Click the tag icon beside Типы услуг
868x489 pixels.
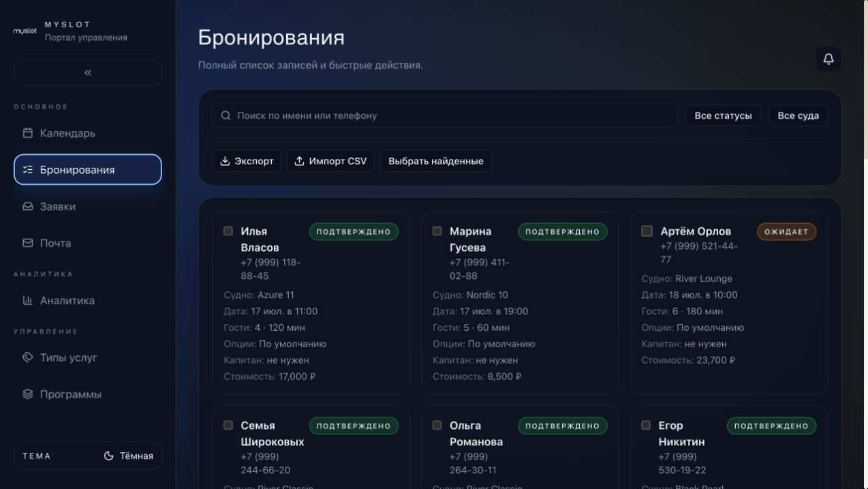(x=28, y=357)
